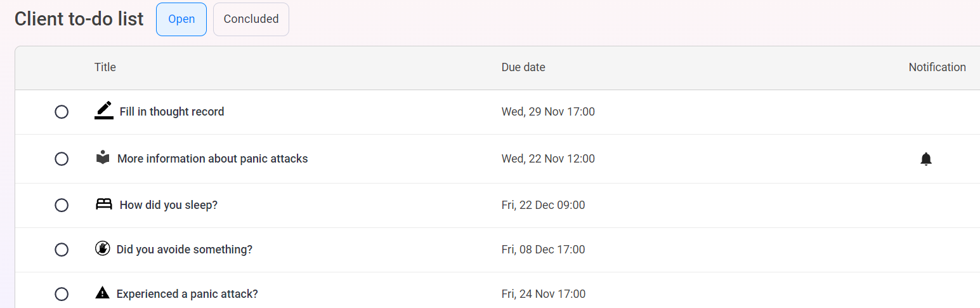Click the bed icon next to How did you sleep

(104, 204)
